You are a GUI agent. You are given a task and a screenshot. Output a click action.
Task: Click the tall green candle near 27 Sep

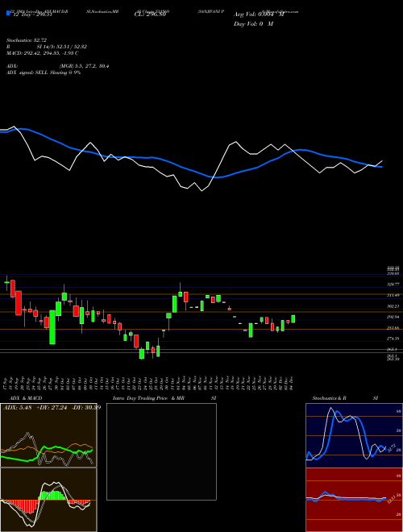click(x=52, y=327)
